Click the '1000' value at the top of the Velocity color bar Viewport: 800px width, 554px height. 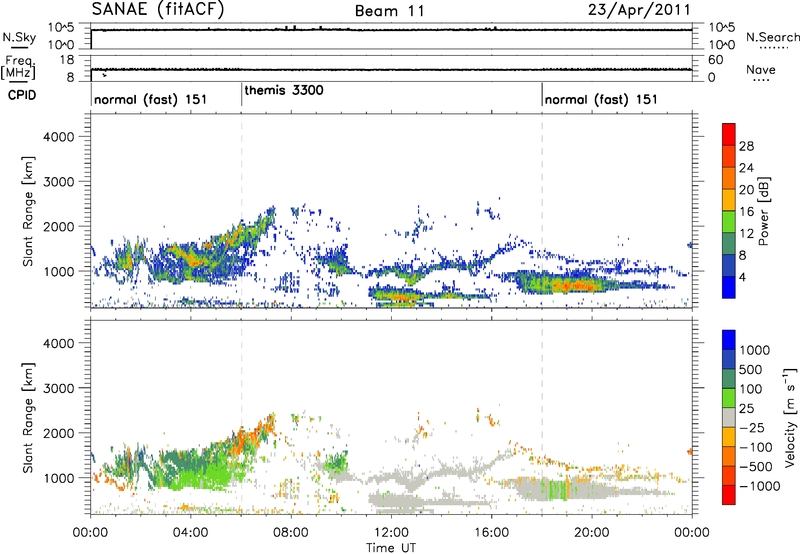755,350
